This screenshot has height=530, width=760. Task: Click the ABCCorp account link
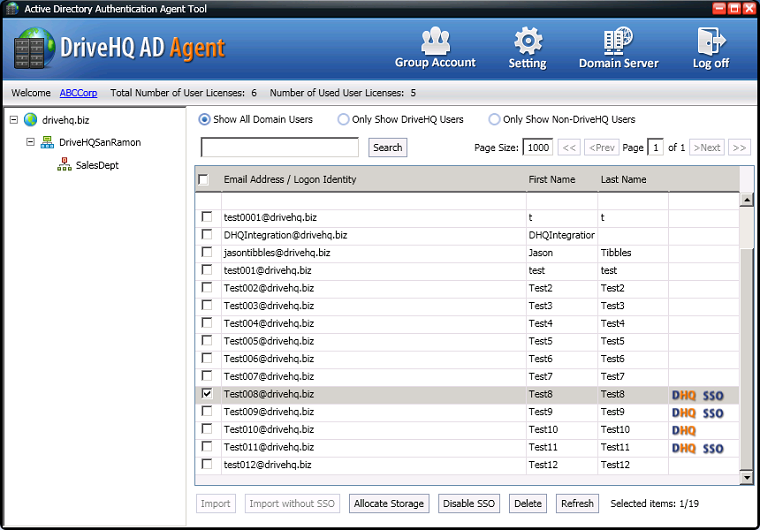79,93
